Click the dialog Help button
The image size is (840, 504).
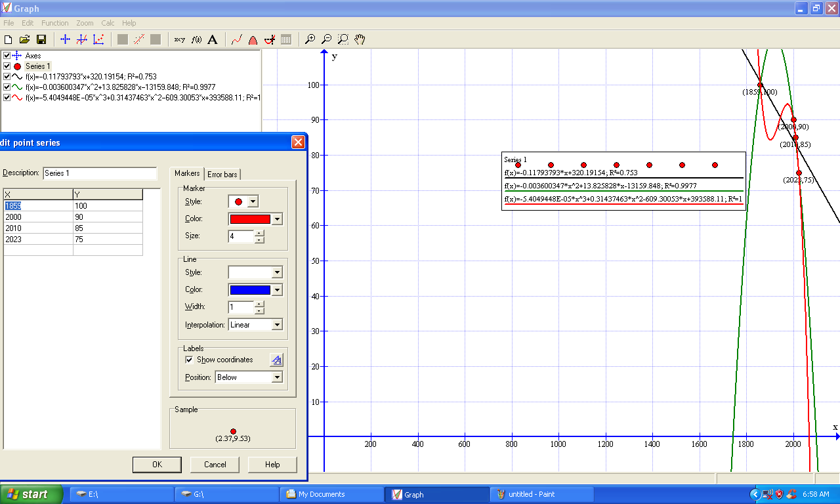click(x=272, y=465)
